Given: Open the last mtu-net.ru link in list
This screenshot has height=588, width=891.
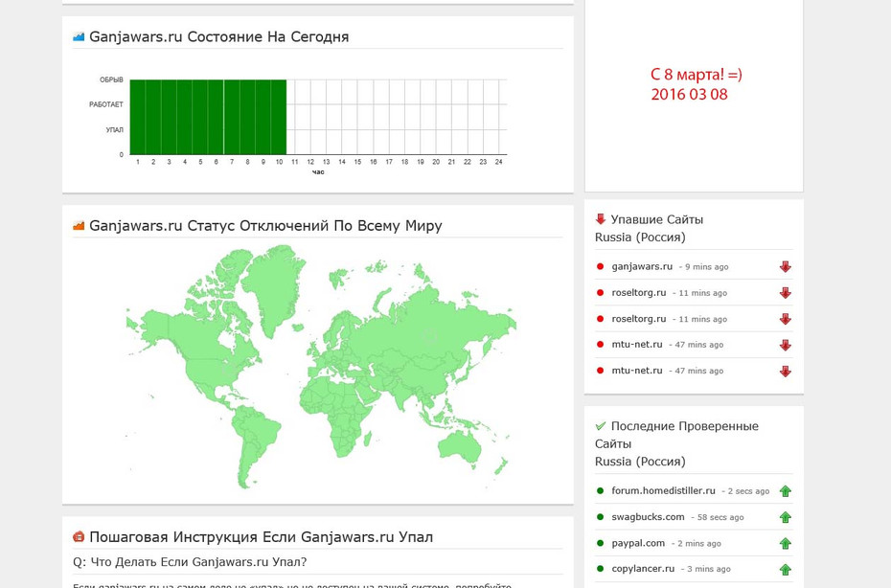Looking at the screenshot, I should 637,371.
